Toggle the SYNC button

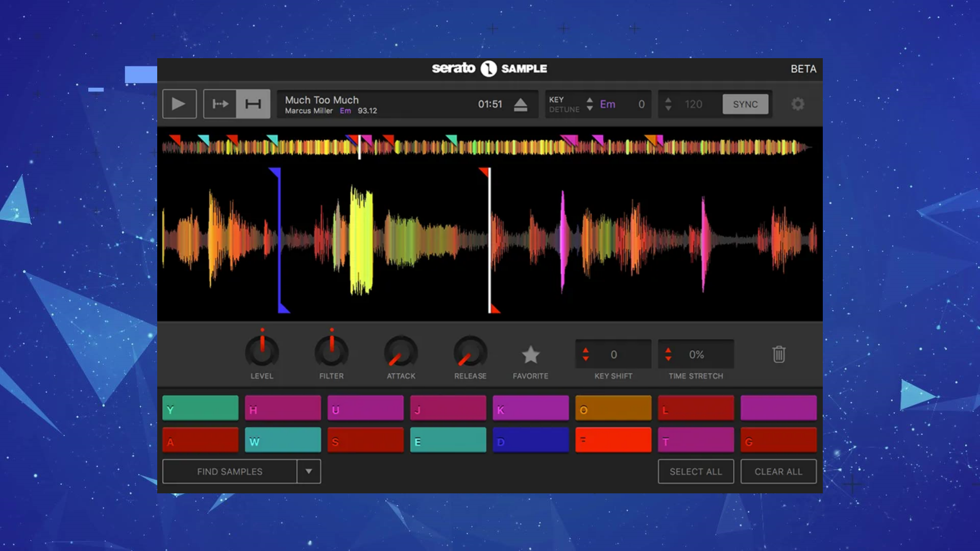click(x=745, y=104)
